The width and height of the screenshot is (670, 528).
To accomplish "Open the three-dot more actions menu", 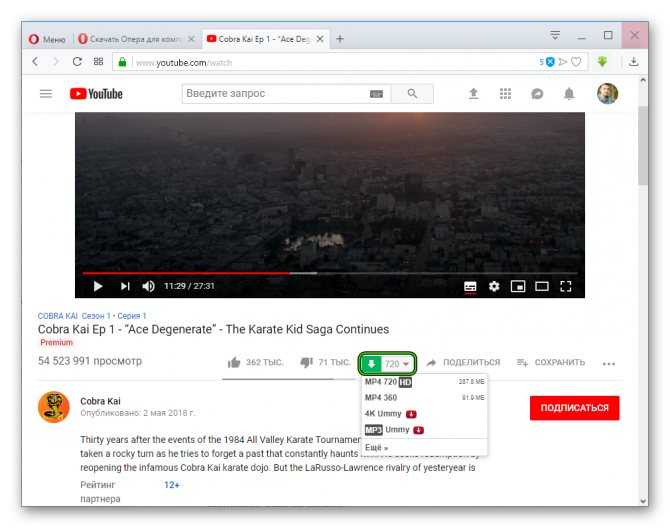I will [x=608, y=364].
